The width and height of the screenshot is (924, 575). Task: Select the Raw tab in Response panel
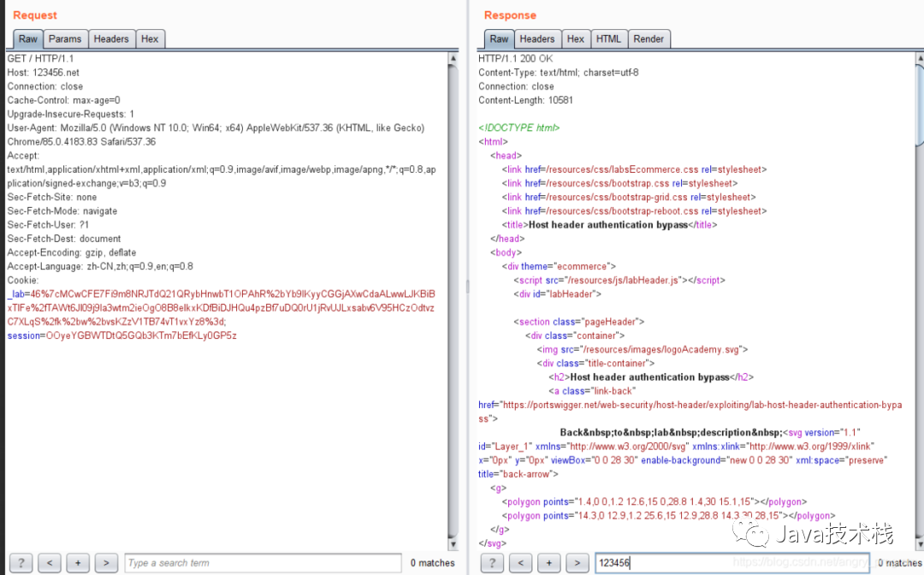pyautogui.click(x=499, y=39)
